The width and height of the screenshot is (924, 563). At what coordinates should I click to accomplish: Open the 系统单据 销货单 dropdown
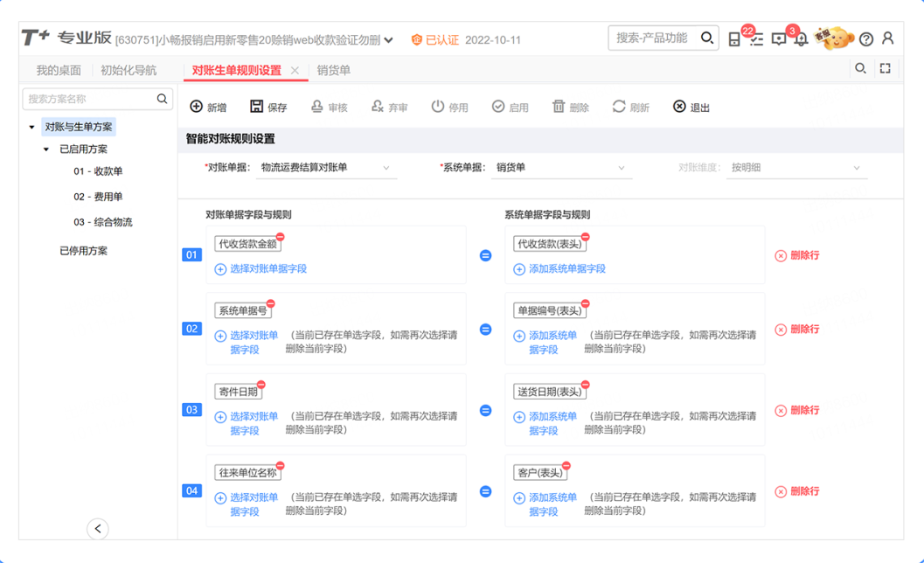pyautogui.click(x=560, y=168)
